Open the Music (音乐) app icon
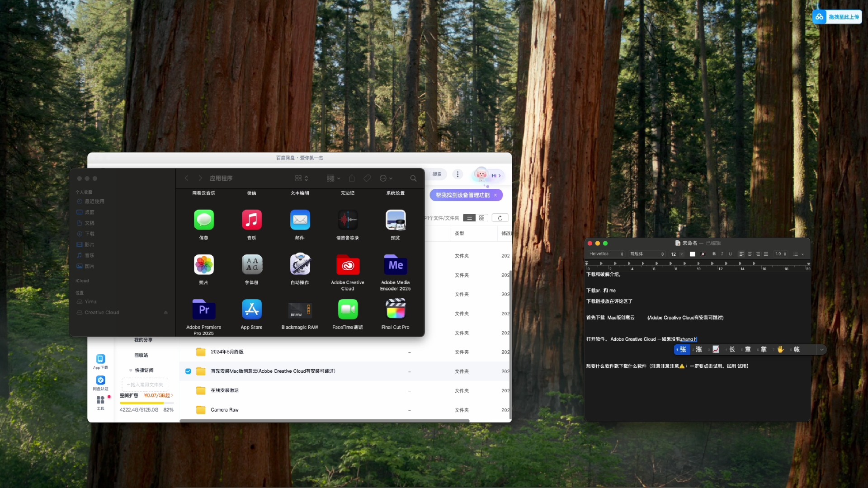868x488 pixels. pyautogui.click(x=252, y=220)
